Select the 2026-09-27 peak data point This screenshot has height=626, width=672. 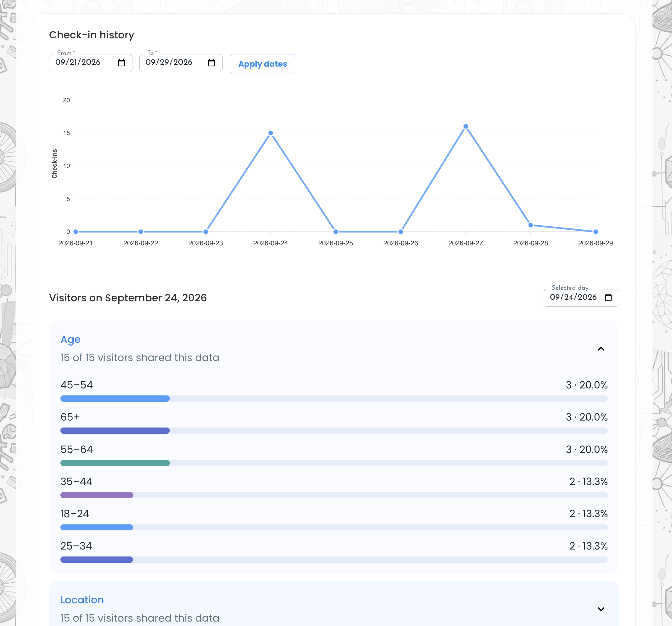[466, 126]
